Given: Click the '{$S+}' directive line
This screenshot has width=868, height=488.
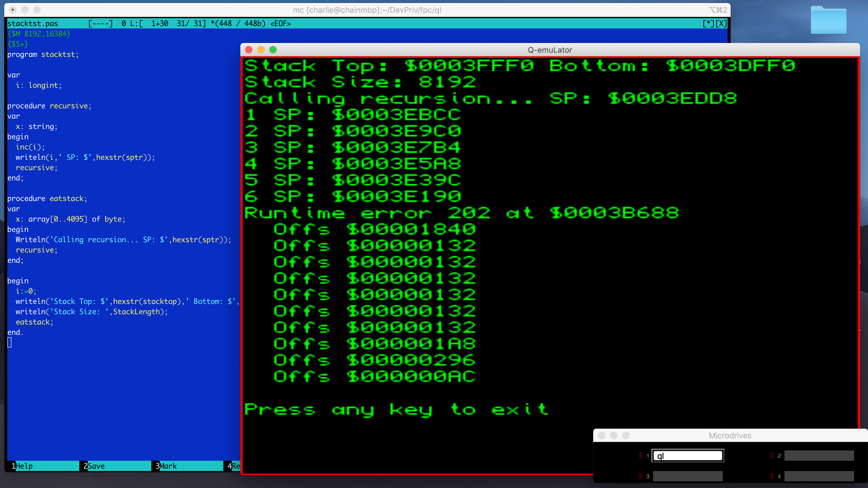Looking at the screenshot, I should coord(18,44).
